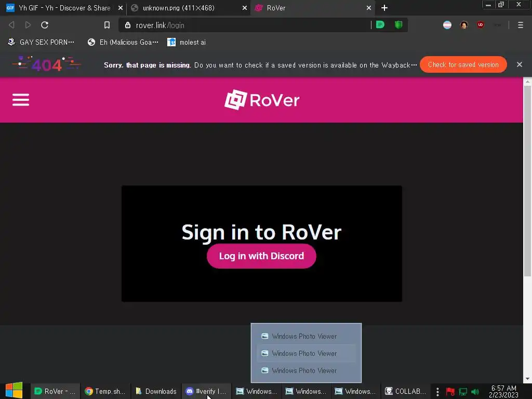
Task: Open the uBlock Origin extension
Action: pyautogui.click(x=480, y=25)
